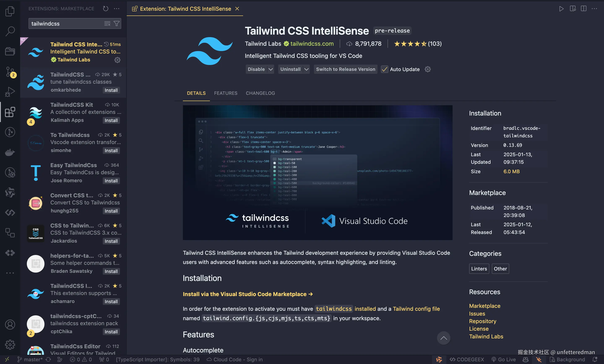Click Go Live in status bar
Image resolution: width=604 pixels, height=364 pixels.
504,359
